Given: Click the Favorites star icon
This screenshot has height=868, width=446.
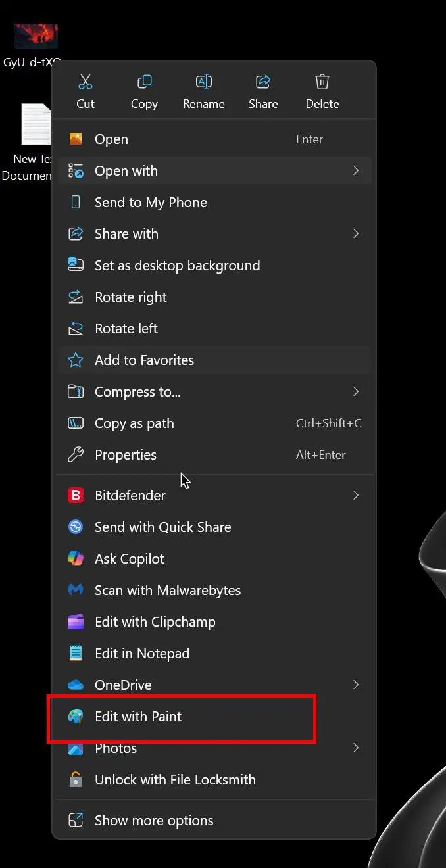Looking at the screenshot, I should (x=76, y=360).
